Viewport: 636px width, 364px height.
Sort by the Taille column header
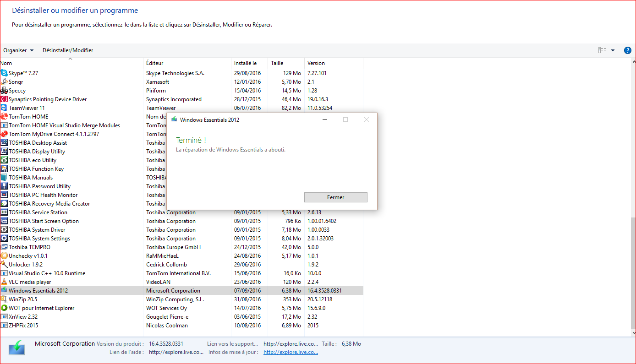pyautogui.click(x=286, y=63)
